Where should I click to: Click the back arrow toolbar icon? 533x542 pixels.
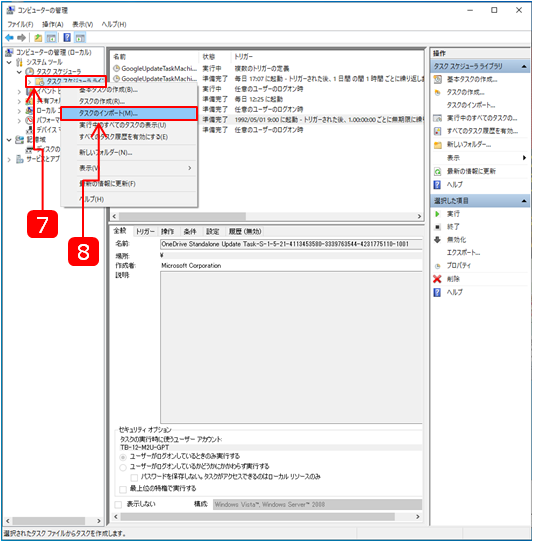click(x=9, y=38)
